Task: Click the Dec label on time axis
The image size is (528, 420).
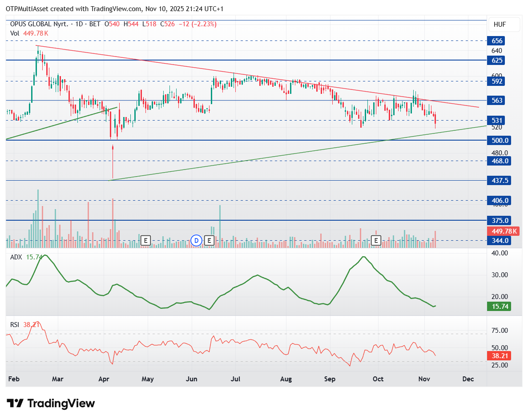Action: (468, 379)
